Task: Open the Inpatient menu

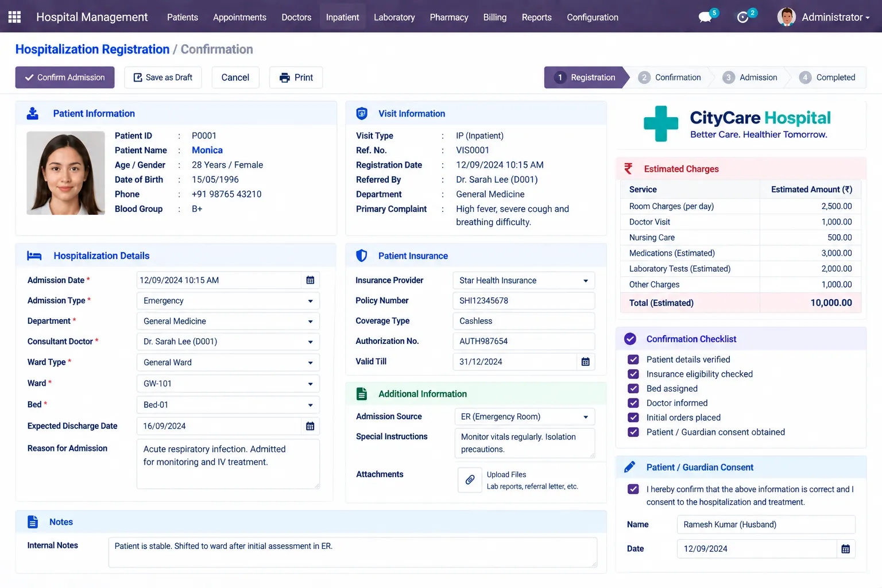Action: [x=342, y=17]
